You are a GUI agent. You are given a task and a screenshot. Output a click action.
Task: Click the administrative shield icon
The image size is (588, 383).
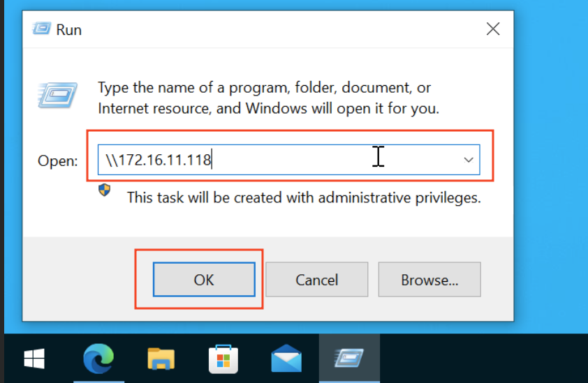105,190
